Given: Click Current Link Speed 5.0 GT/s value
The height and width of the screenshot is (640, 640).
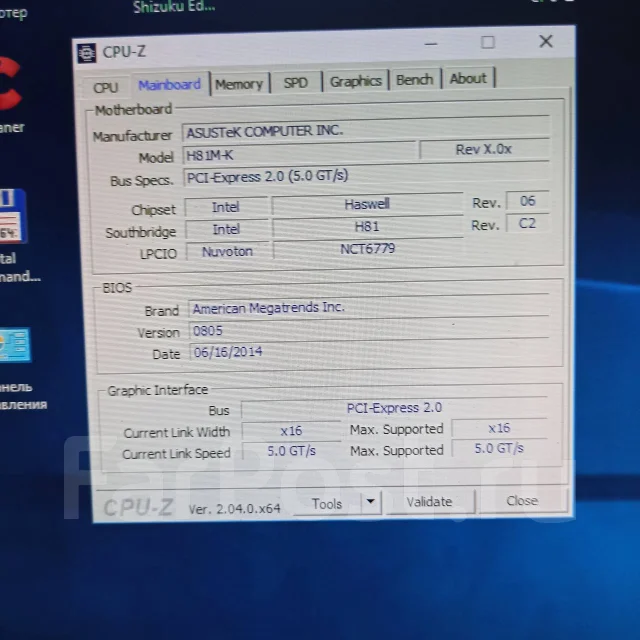Looking at the screenshot, I should click(x=291, y=451).
